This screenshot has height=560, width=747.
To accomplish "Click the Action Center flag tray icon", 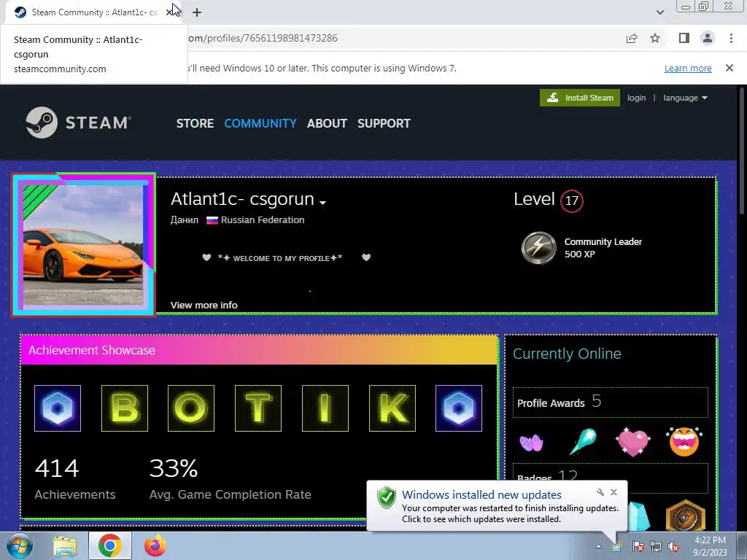I will pyautogui.click(x=638, y=546).
